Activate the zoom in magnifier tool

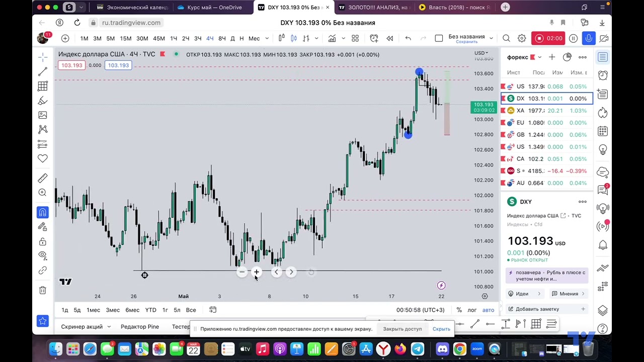[x=43, y=193]
